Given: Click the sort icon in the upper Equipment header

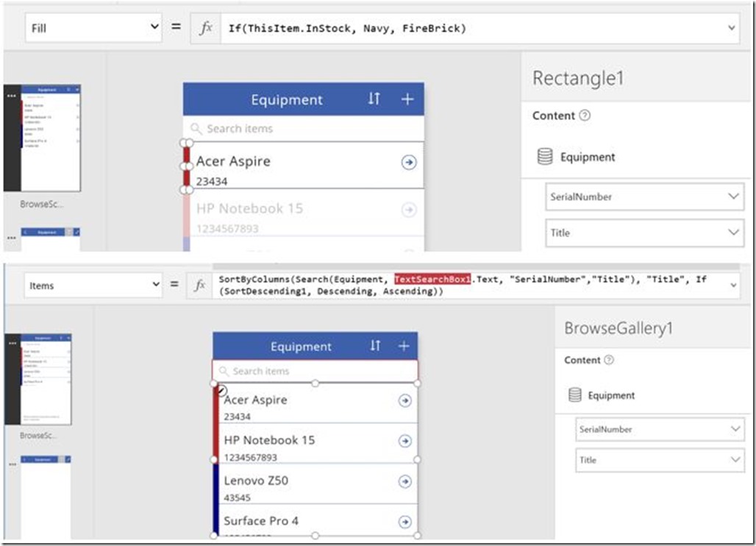Looking at the screenshot, I should tap(374, 99).
